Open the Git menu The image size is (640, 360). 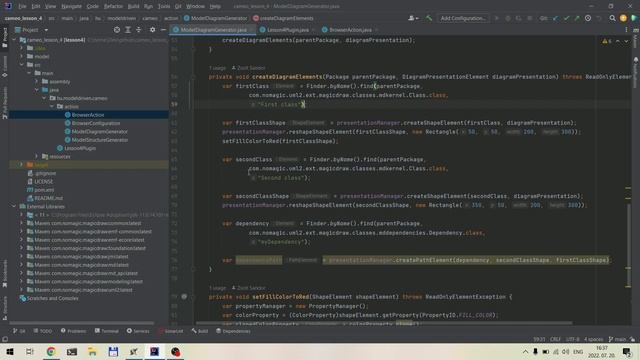pyautogui.click(x=178, y=7)
